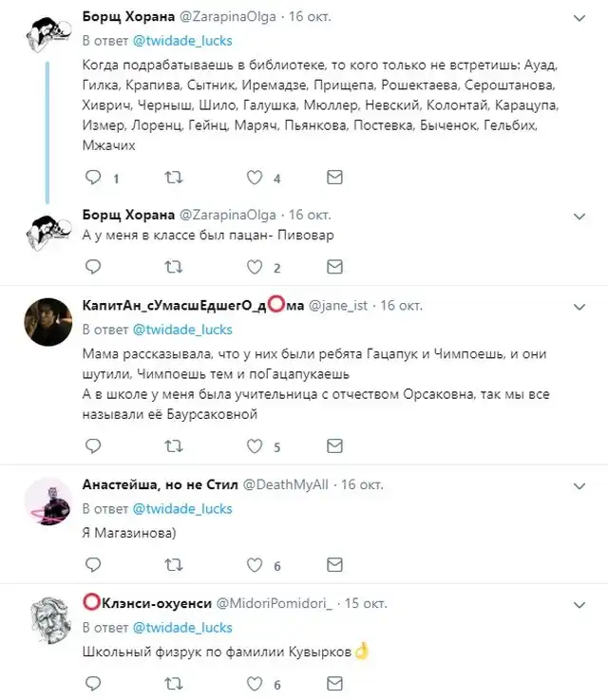
Task: Like the "Я Магазинова)" tweet
Action: click(x=255, y=565)
